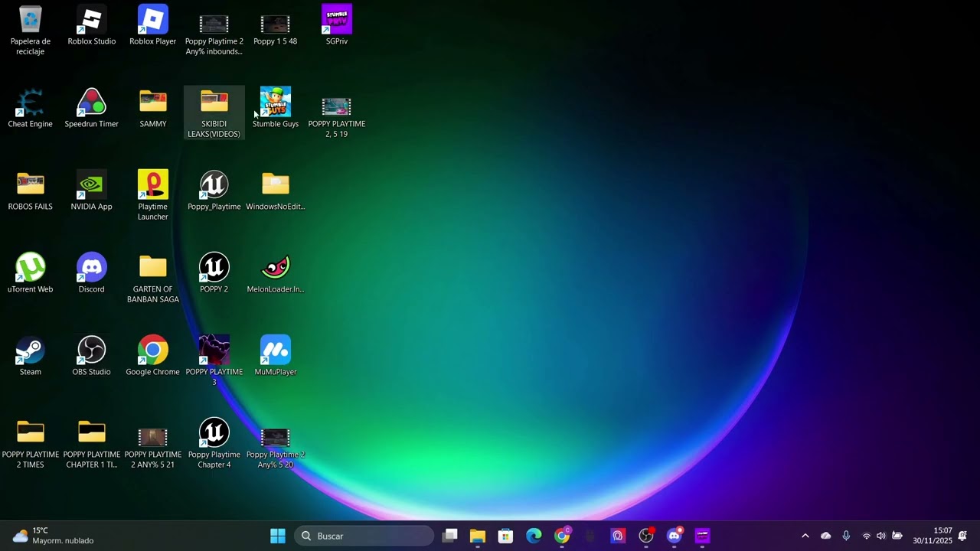
Task: Click the microphone tray icon
Action: (x=846, y=536)
